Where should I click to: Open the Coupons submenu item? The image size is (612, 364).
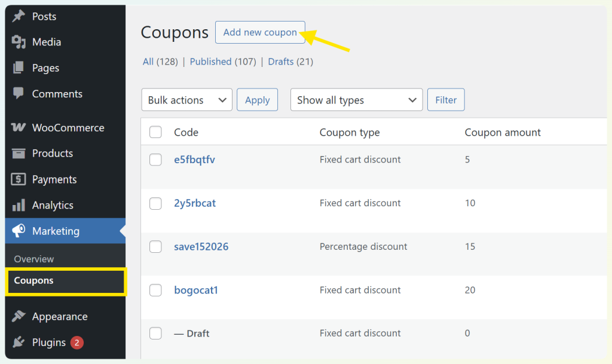click(x=33, y=280)
